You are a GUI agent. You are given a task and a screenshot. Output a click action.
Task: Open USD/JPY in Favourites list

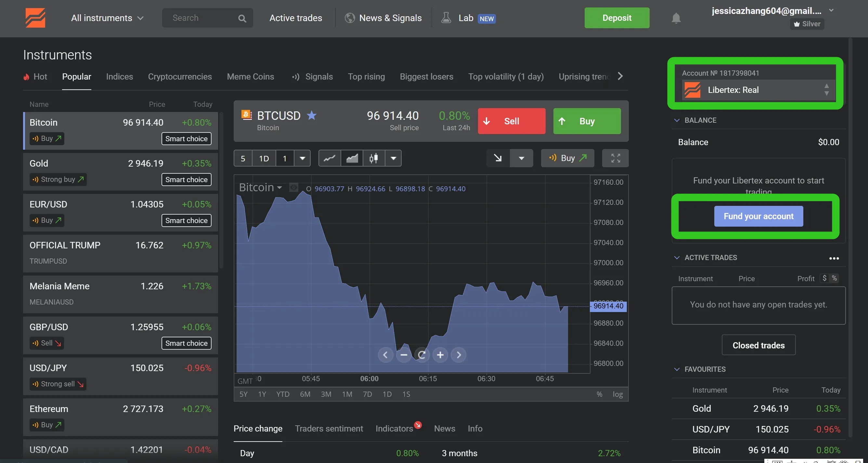pyautogui.click(x=758, y=429)
